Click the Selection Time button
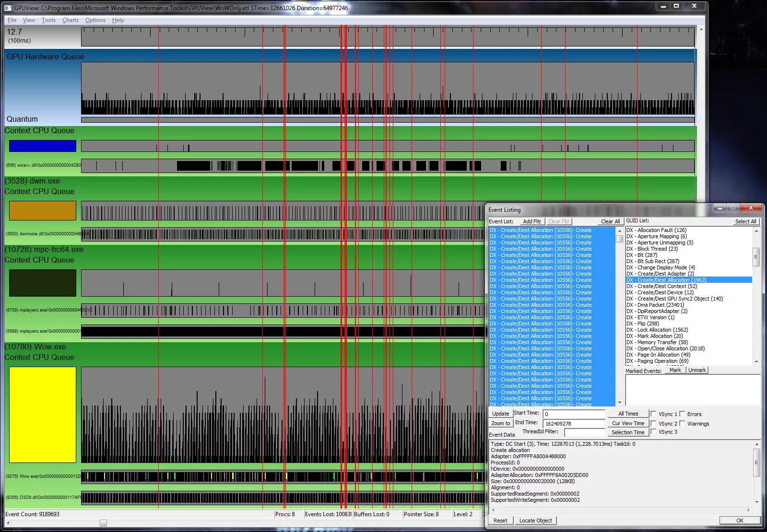Image resolution: width=767 pixels, height=532 pixels. [628, 432]
